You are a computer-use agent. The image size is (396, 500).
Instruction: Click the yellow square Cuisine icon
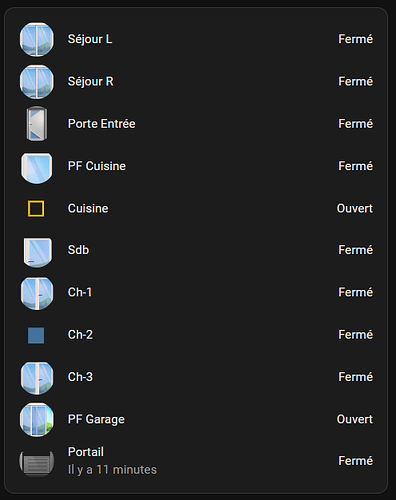(x=36, y=209)
